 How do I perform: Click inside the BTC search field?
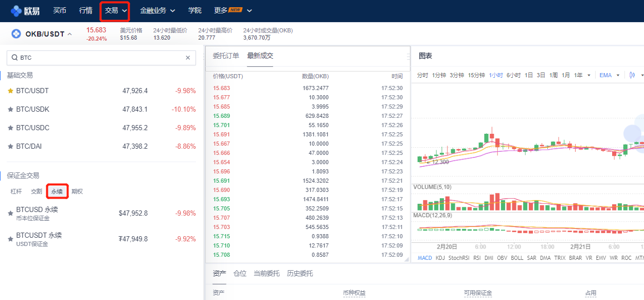[x=101, y=58]
